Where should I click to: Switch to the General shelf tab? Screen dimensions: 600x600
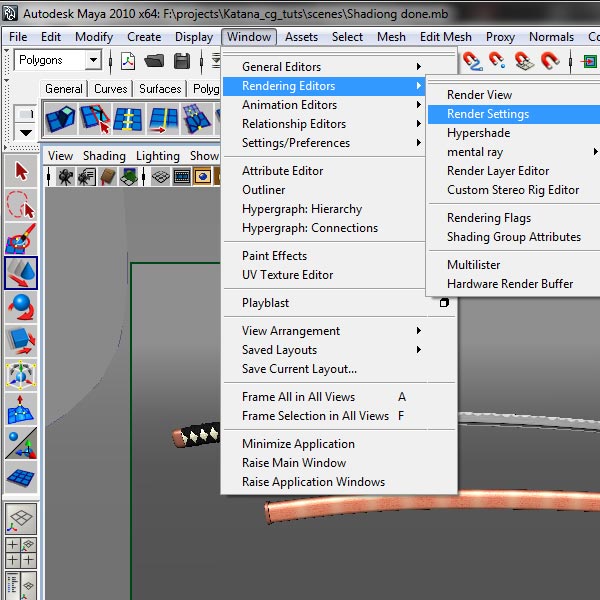click(x=64, y=89)
